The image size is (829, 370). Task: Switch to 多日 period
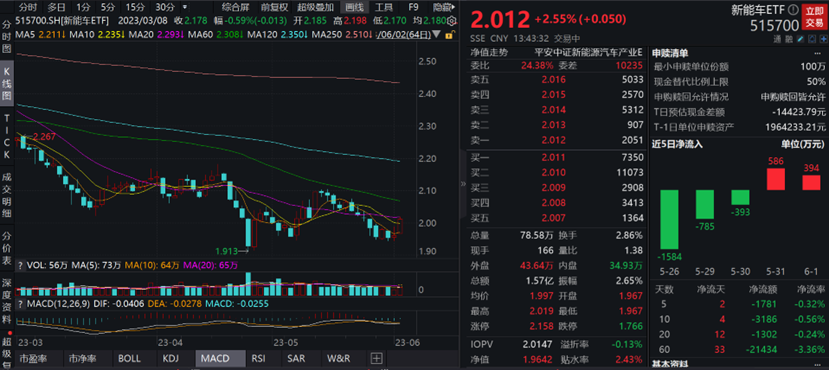[56, 7]
